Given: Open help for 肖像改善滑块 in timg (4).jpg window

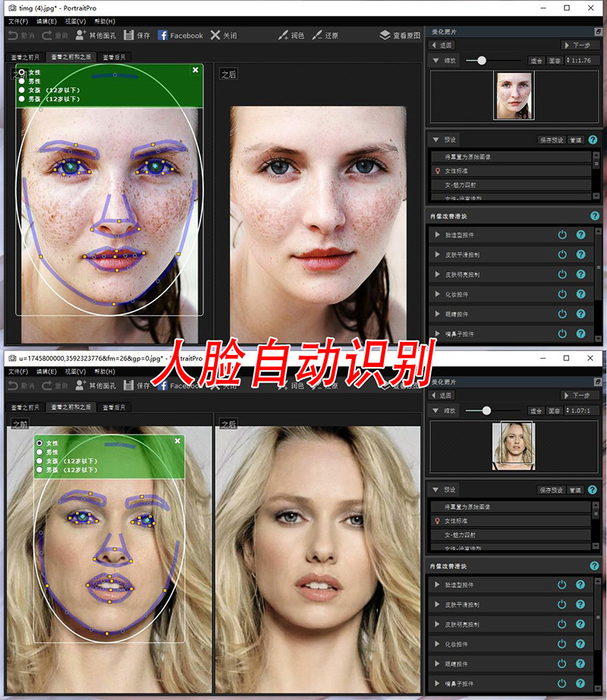Looking at the screenshot, I should coord(595,216).
